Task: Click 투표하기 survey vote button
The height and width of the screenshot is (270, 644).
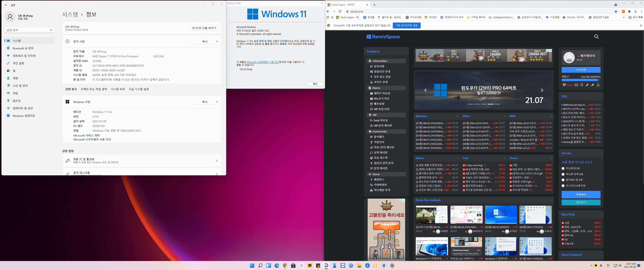Action: (581, 195)
